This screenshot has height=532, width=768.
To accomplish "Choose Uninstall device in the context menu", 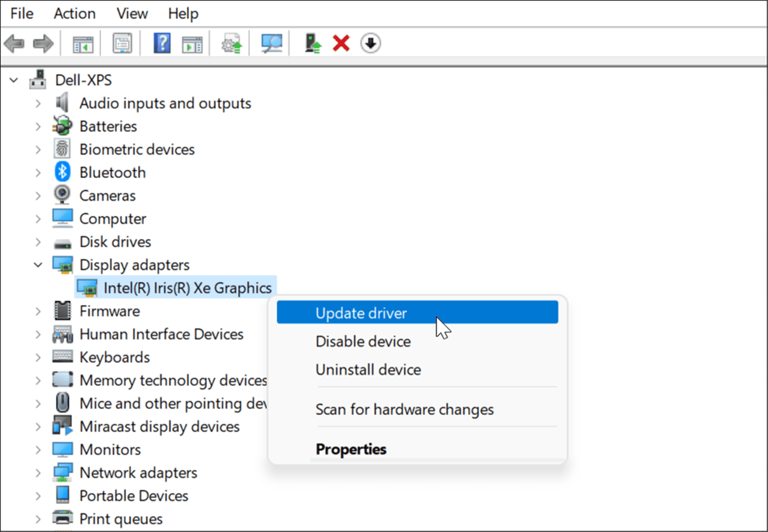I will (368, 369).
